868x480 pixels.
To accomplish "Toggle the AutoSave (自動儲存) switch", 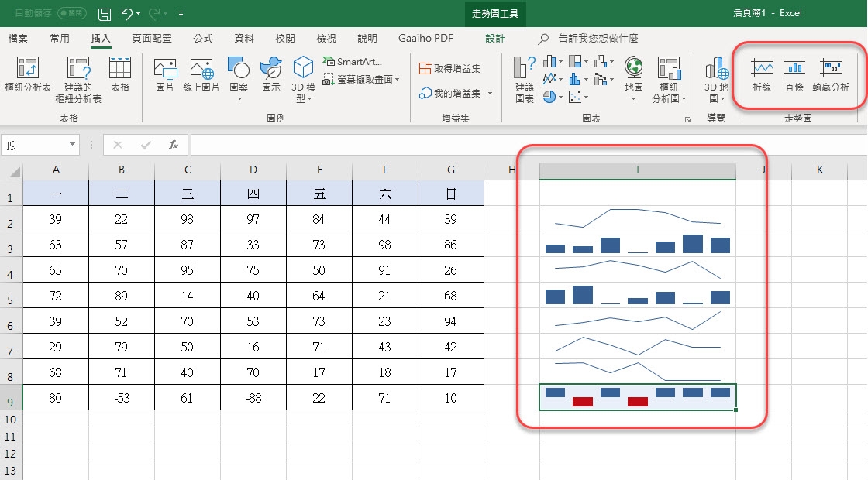I will (72, 13).
